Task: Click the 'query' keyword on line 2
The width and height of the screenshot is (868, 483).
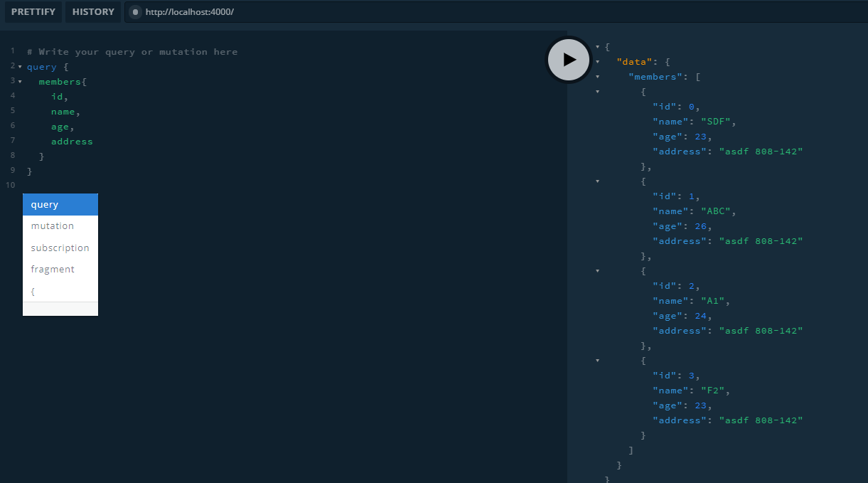Action: pyautogui.click(x=41, y=67)
